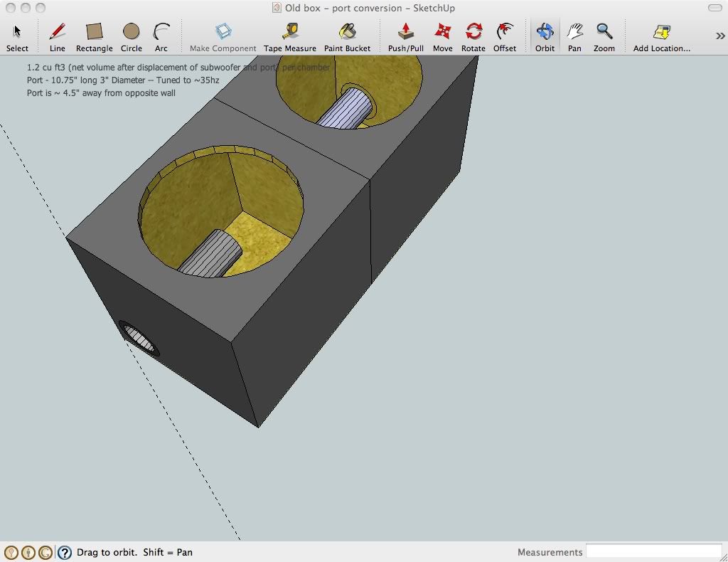Image resolution: width=728 pixels, height=562 pixels.
Task: Activate the Offset tool
Action: [x=505, y=31]
